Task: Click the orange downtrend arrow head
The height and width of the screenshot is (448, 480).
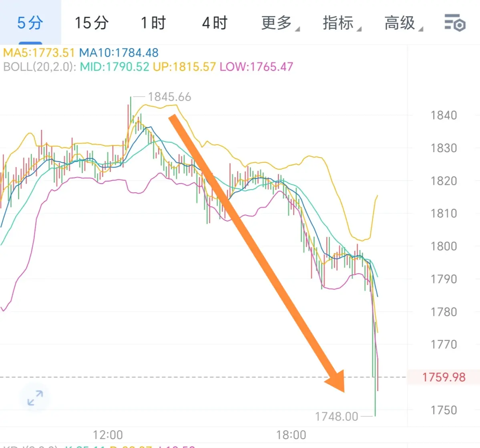Action: point(337,382)
